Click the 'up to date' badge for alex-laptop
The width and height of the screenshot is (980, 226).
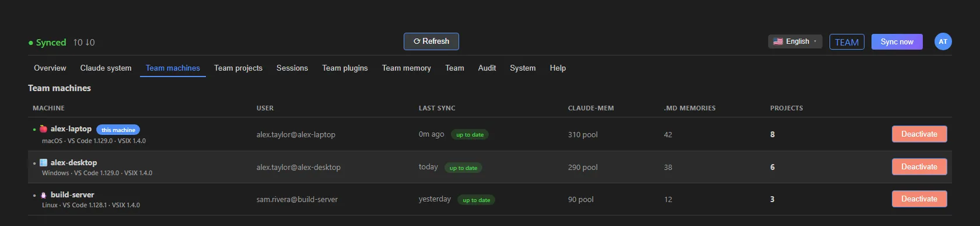tap(470, 134)
